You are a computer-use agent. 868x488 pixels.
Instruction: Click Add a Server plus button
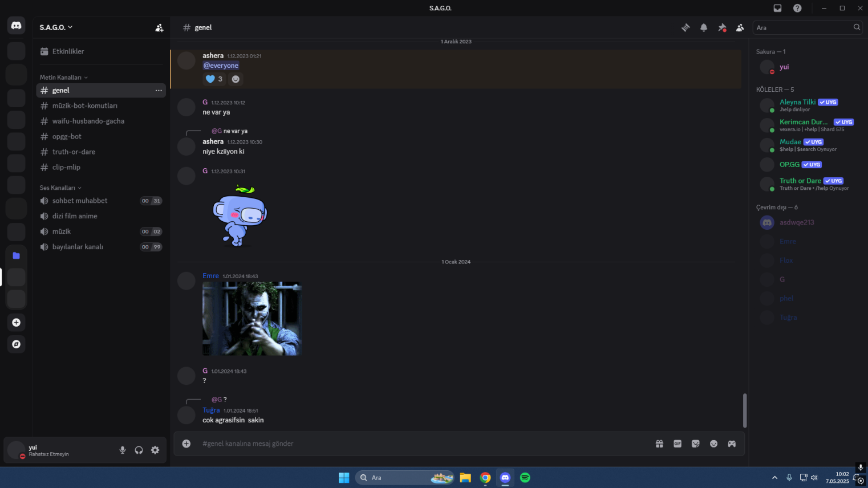(x=17, y=323)
